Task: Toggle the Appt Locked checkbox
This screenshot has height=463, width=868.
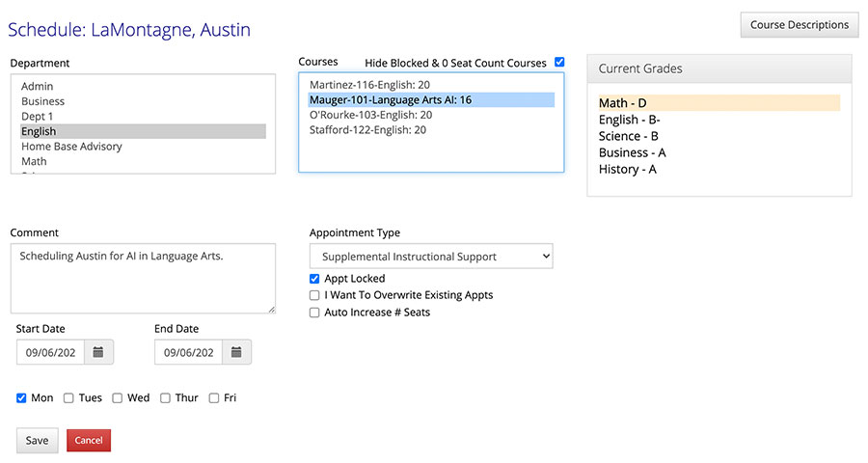Action: [314, 279]
